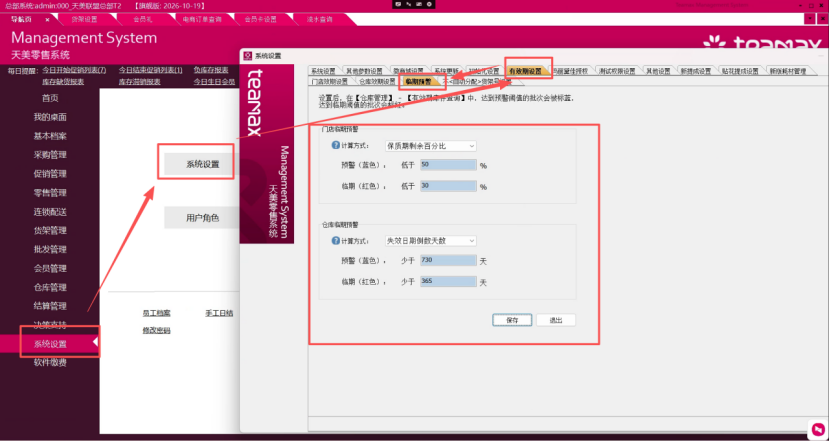Open 零售管理 in the sidebar
The image size is (829, 441).
point(50,193)
